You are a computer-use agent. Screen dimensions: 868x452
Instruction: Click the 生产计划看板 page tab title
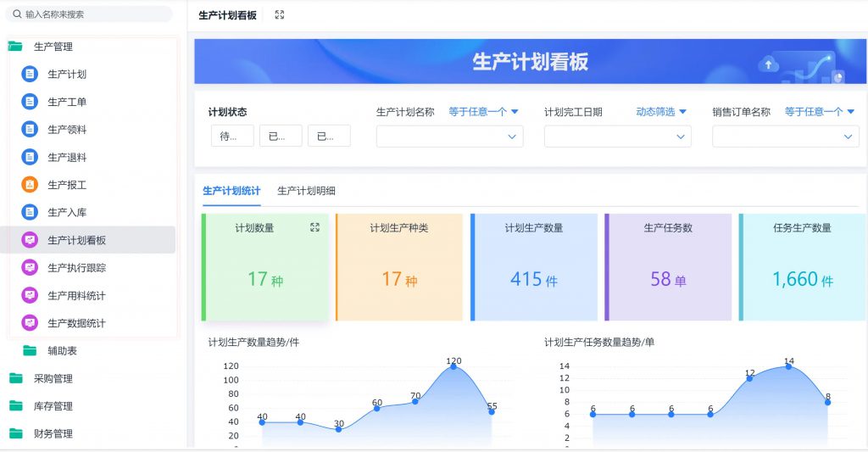(227, 15)
